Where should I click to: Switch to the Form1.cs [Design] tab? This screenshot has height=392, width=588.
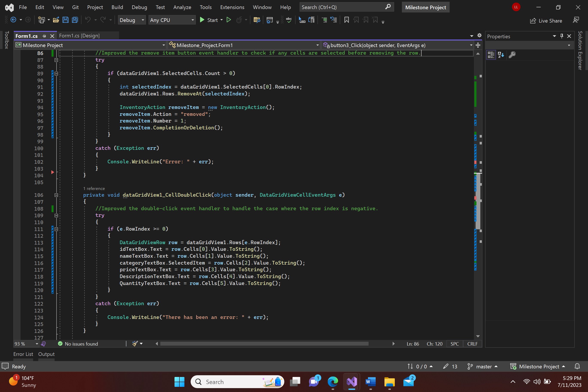pos(80,36)
